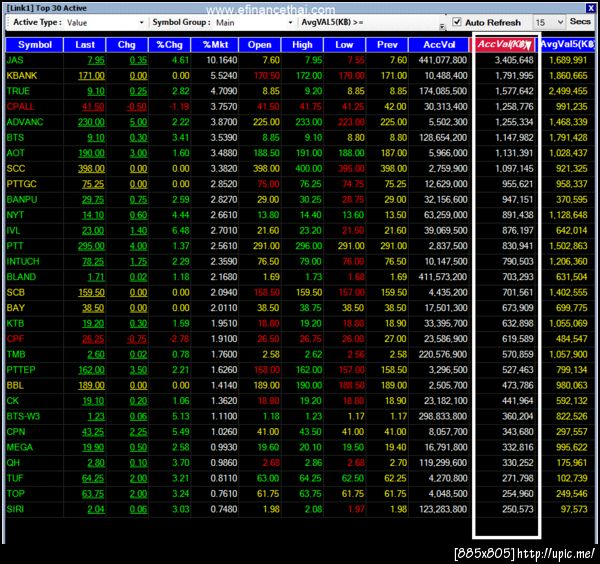
Task: Sort by the Symbol column header
Action: coord(34,45)
